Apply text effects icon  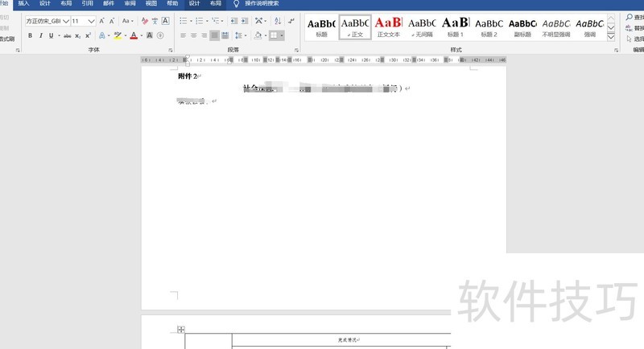point(102,35)
